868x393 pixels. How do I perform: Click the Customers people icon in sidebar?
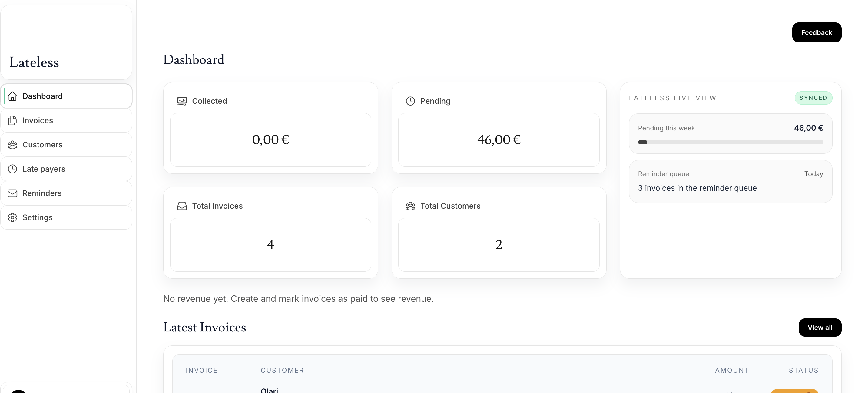tap(12, 145)
